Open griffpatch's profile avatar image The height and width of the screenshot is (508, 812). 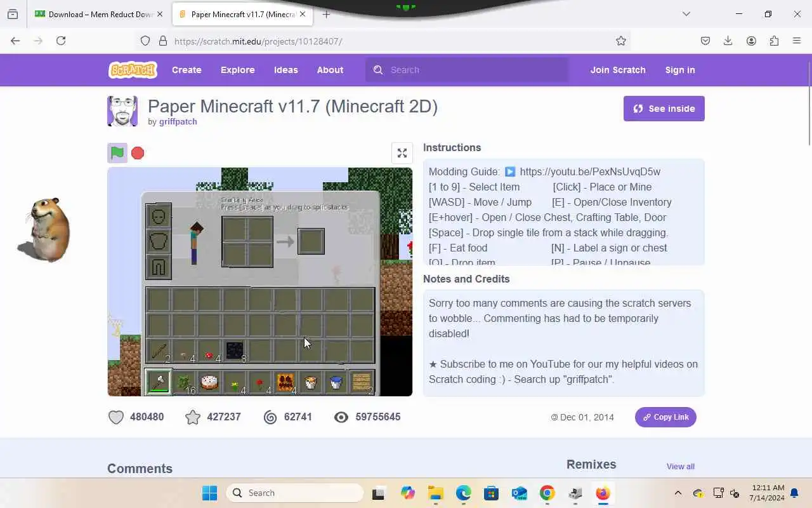point(122,111)
